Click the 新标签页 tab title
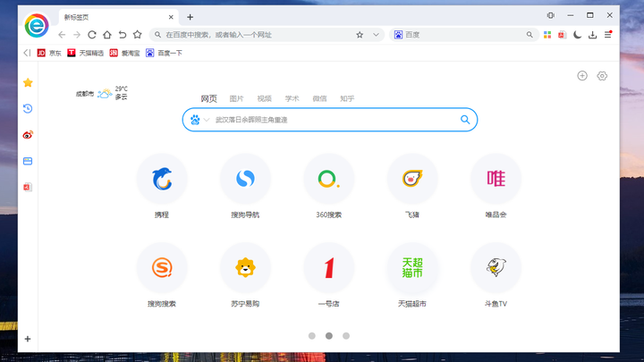 tap(76, 17)
